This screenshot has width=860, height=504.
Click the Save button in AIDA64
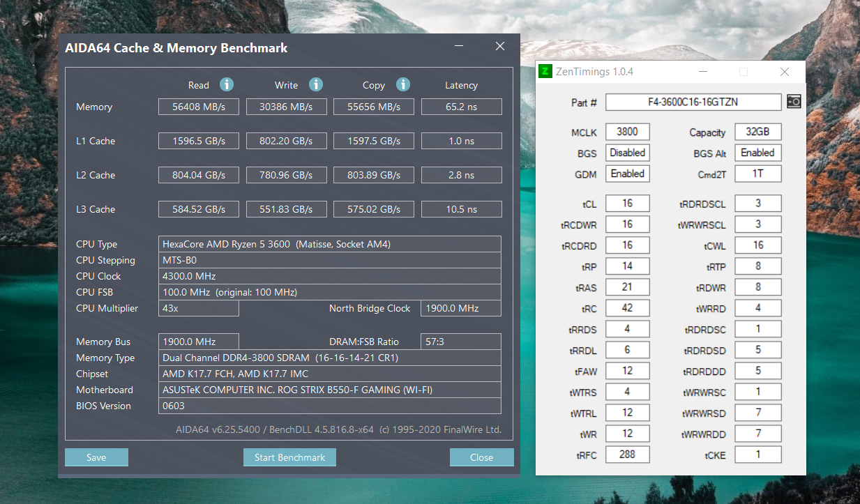(x=96, y=457)
